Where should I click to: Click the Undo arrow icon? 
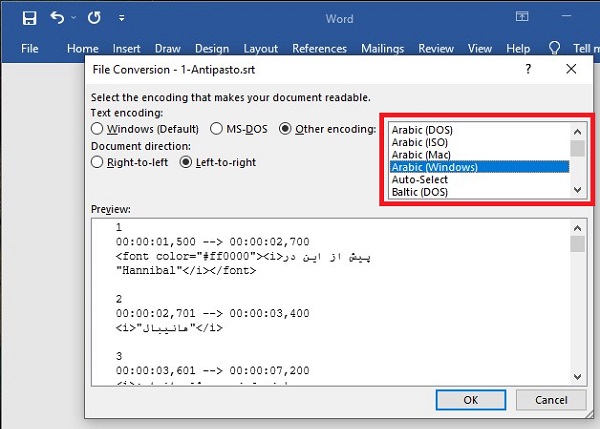point(57,18)
